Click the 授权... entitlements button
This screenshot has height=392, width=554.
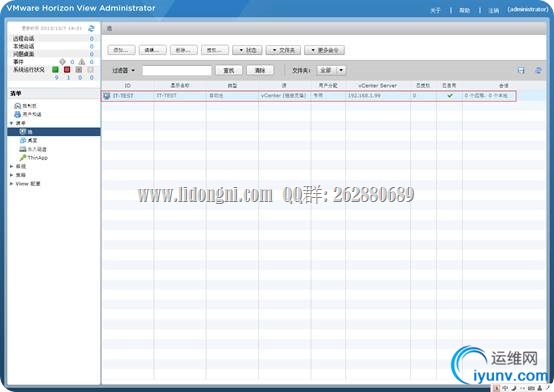click(x=215, y=50)
